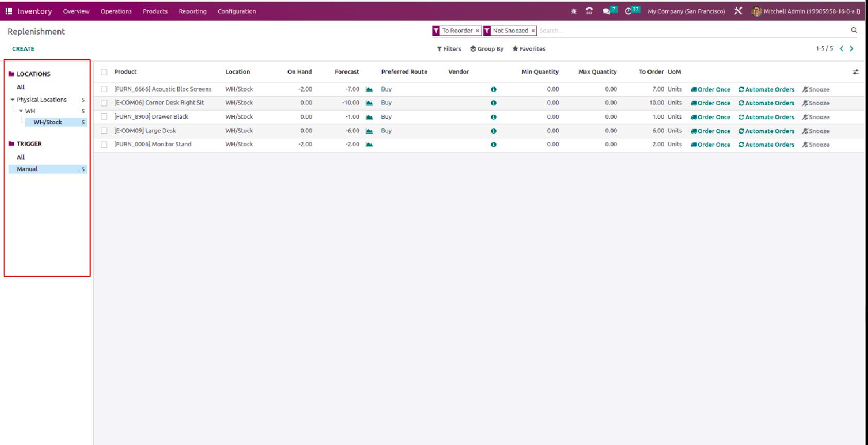Open the Operations menu

coord(116,11)
